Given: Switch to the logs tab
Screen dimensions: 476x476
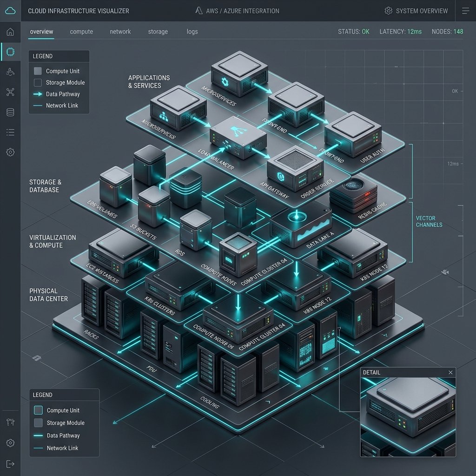Looking at the screenshot, I should point(192,32).
